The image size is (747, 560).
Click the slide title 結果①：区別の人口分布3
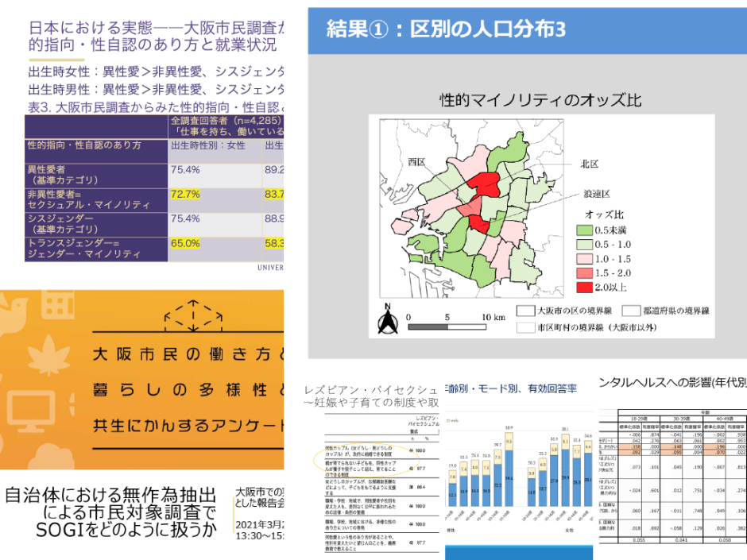pos(446,29)
